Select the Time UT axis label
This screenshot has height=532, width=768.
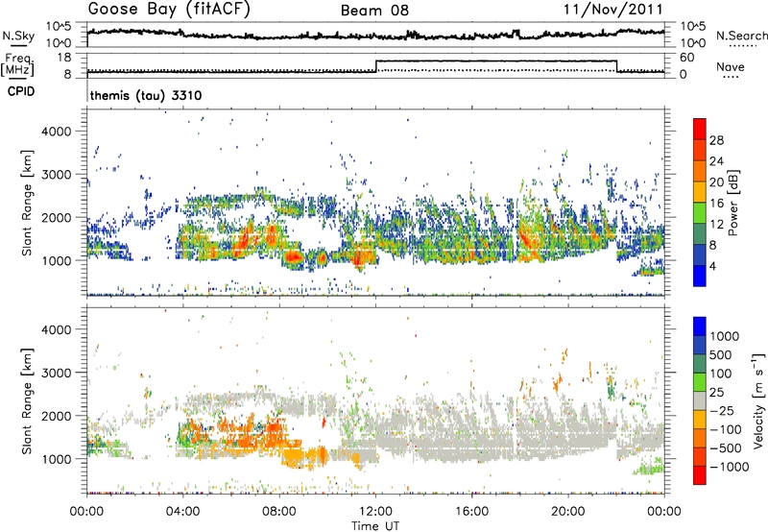pyautogui.click(x=375, y=526)
